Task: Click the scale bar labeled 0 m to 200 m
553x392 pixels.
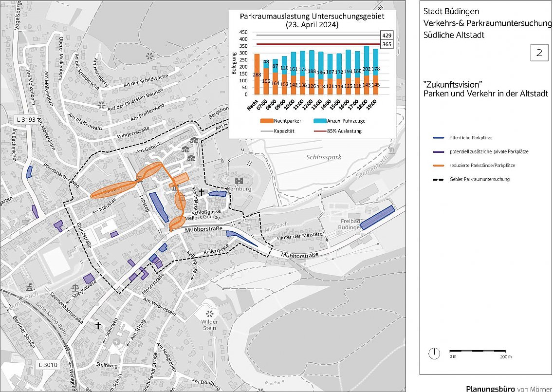Action: point(478,351)
